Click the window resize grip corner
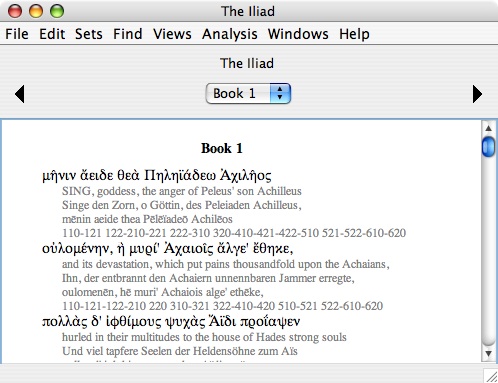The height and width of the screenshot is (383, 498). (491, 376)
